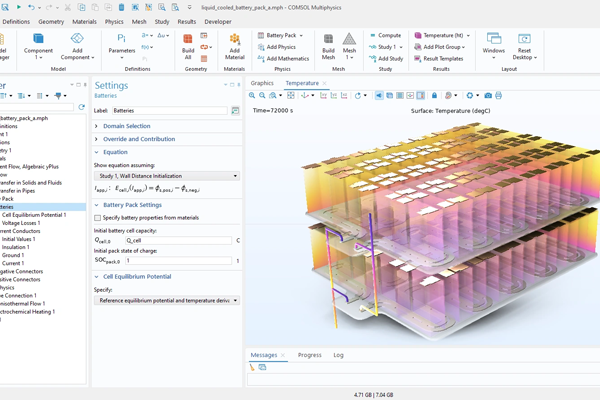Viewport: 600px width, 400px height.
Task: Open the Materials ribbon tab
Action: coord(84,22)
